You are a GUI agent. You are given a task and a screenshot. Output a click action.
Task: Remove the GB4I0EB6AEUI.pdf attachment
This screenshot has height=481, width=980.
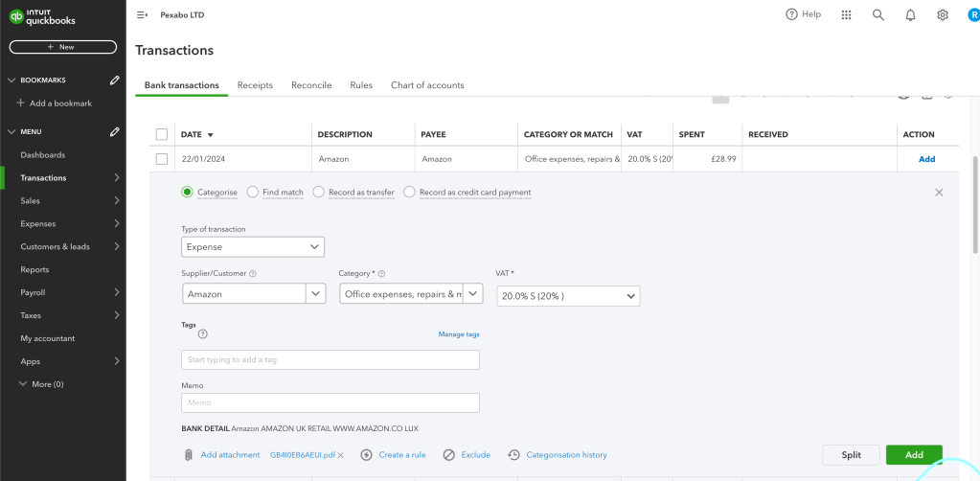click(x=341, y=455)
